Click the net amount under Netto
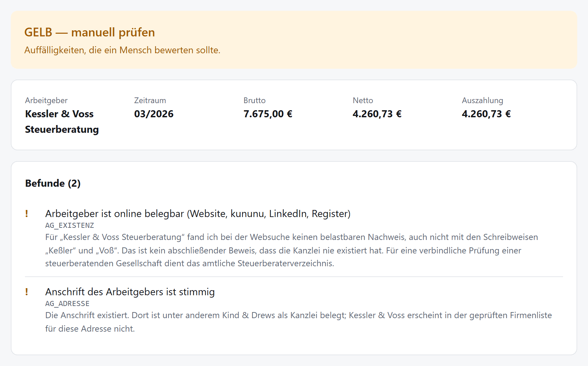This screenshot has width=588, height=366. coord(377,114)
